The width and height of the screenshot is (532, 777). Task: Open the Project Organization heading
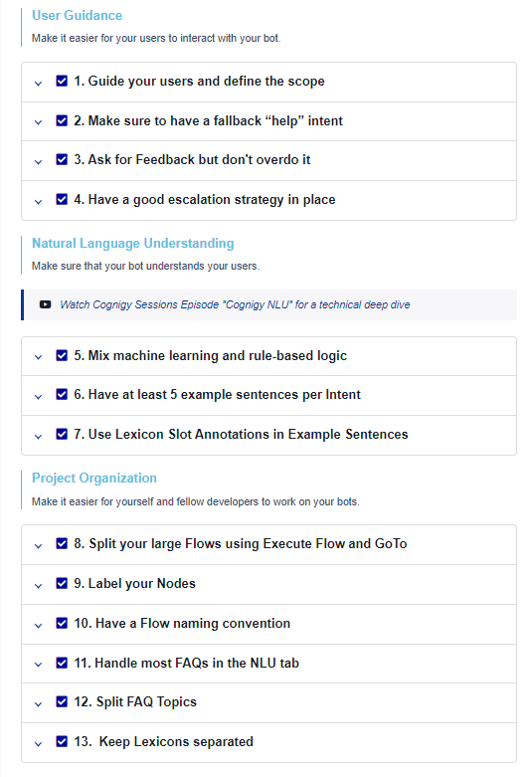94,479
